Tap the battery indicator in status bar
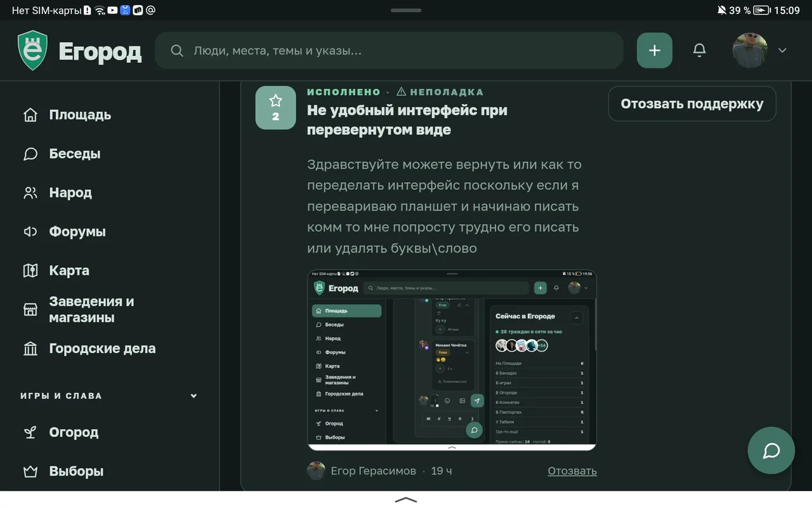 pos(762,10)
